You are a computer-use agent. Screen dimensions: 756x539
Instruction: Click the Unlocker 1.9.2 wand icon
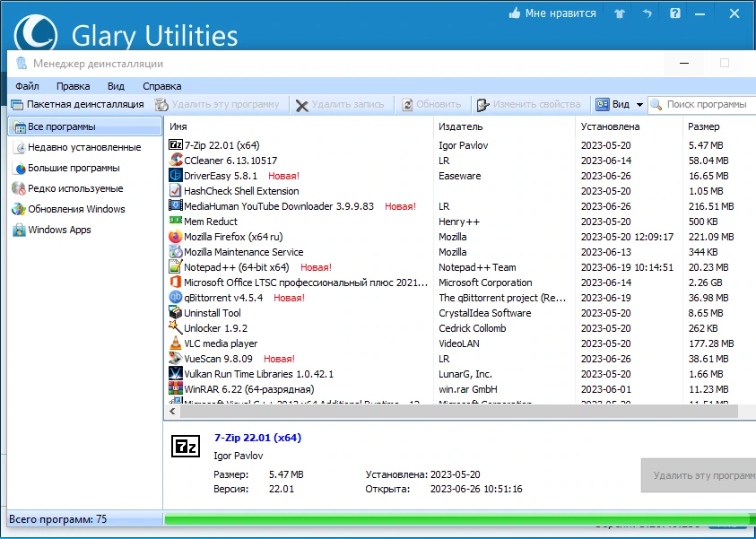(176, 328)
